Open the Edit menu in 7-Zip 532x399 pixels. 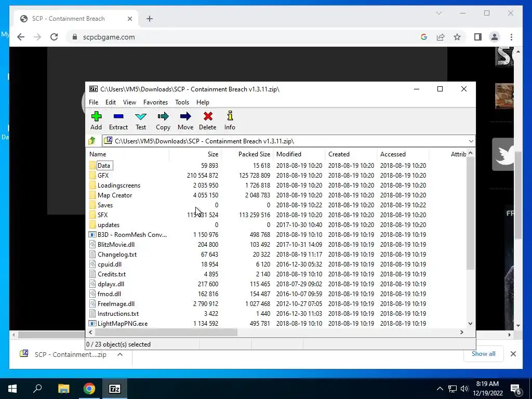coord(111,102)
